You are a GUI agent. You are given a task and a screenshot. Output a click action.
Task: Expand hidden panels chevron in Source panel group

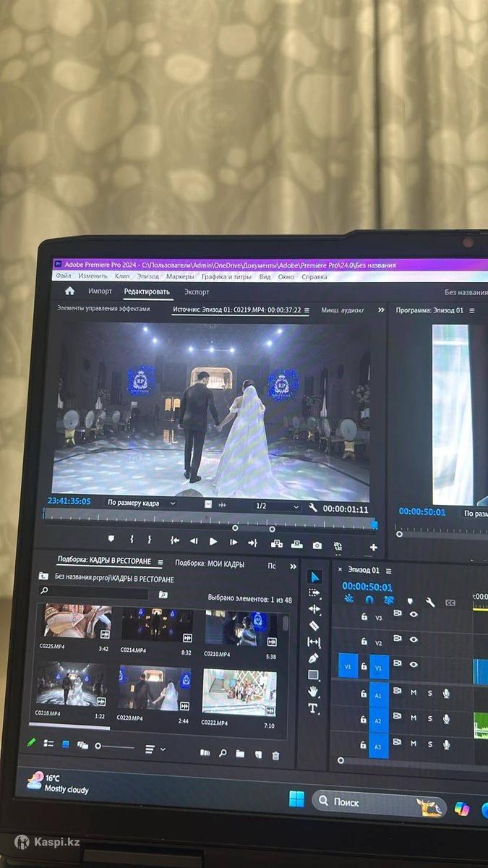[381, 310]
